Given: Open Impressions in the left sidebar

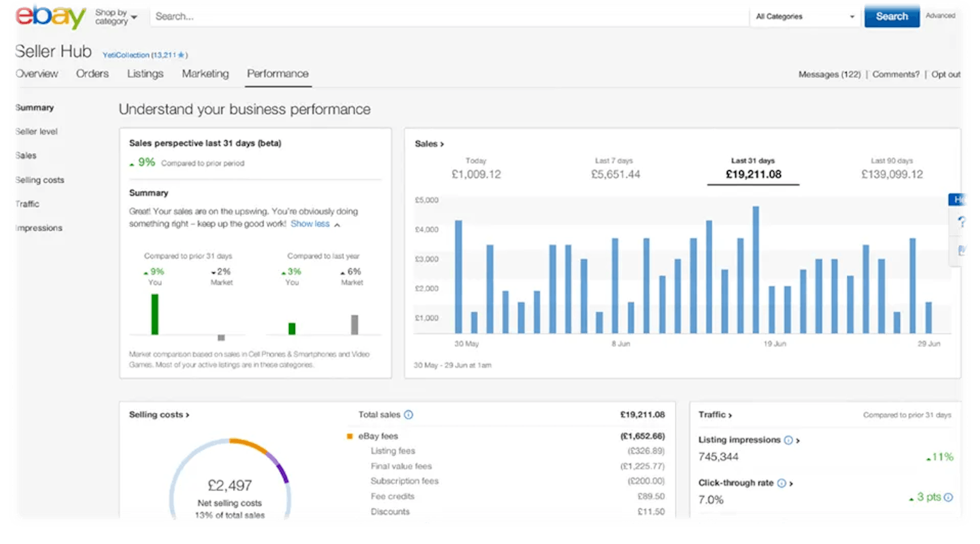Looking at the screenshot, I should pos(38,228).
